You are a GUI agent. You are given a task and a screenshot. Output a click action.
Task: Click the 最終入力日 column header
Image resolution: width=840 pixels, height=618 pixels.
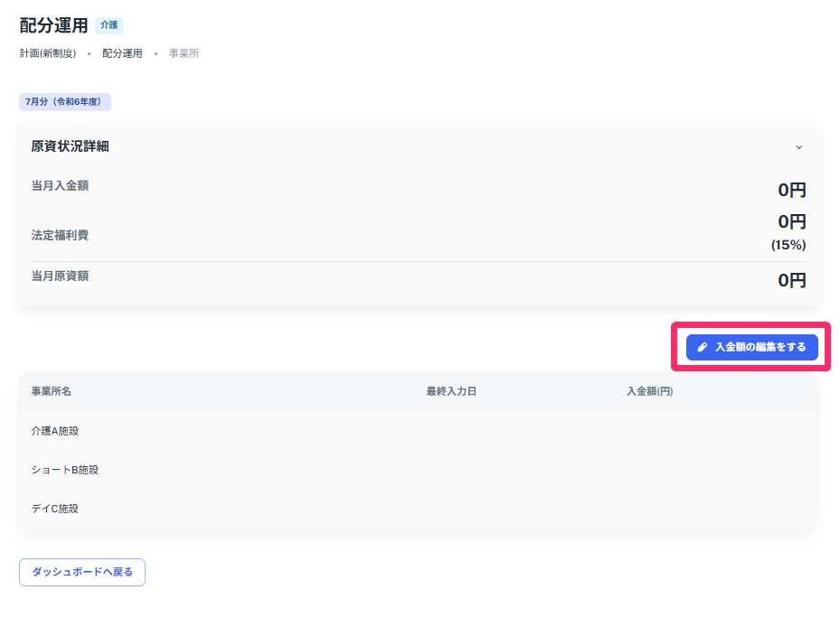451,391
